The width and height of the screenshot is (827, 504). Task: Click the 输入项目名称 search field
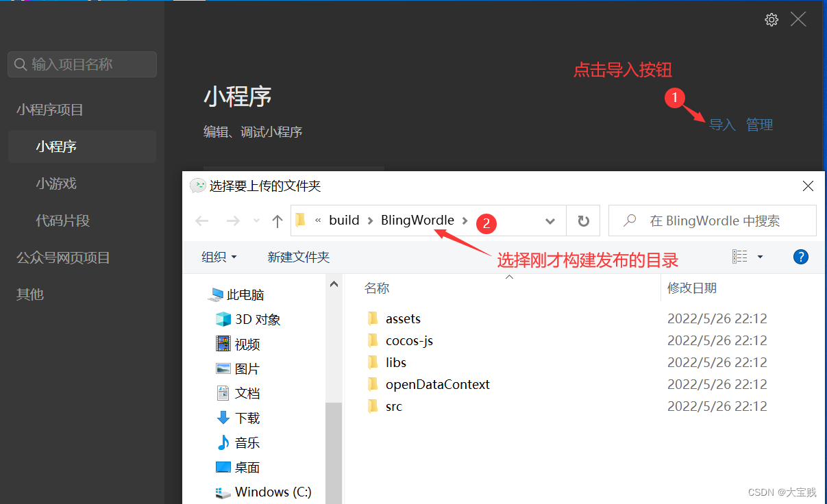pos(82,64)
